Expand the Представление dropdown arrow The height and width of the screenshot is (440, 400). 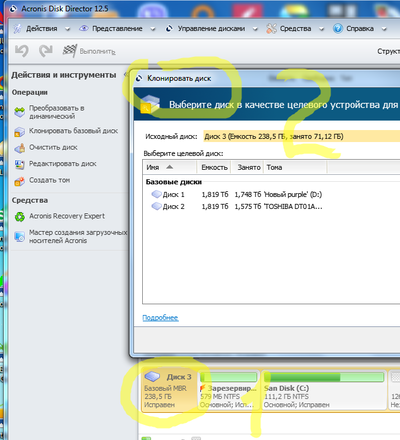(153, 29)
